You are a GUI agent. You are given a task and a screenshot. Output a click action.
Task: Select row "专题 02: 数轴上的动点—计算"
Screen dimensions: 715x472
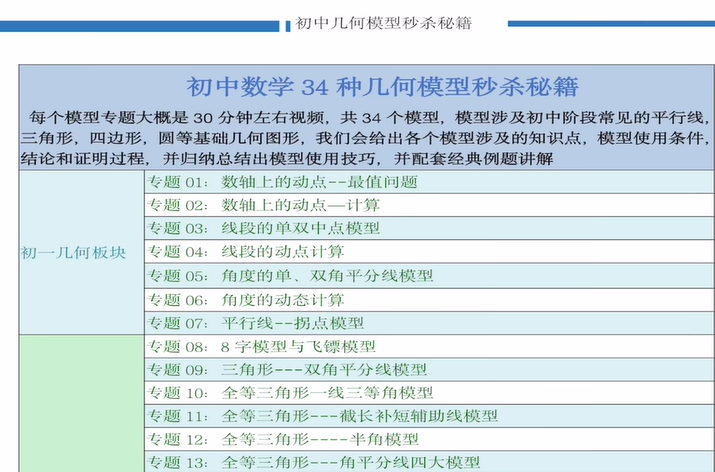(x=430, y=205)
